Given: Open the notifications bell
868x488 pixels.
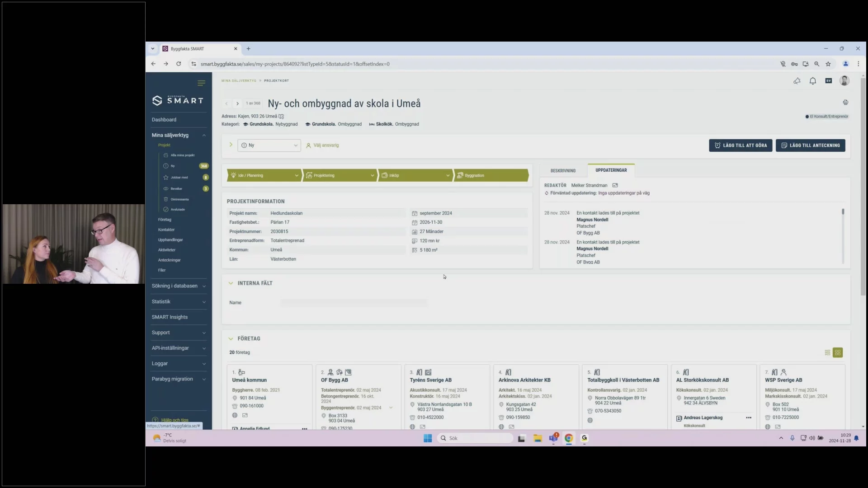Looking at the screenshot, I should [812, 81].
